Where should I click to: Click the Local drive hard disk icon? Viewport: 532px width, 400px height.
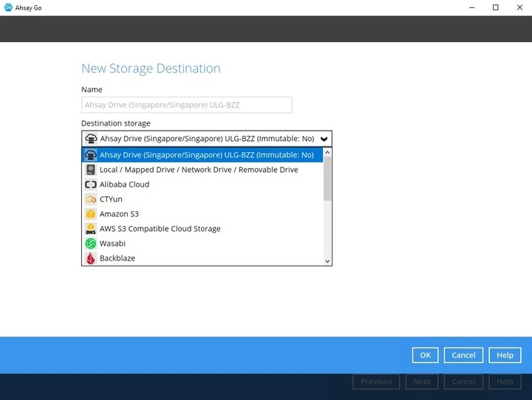(x=91, y=170)
